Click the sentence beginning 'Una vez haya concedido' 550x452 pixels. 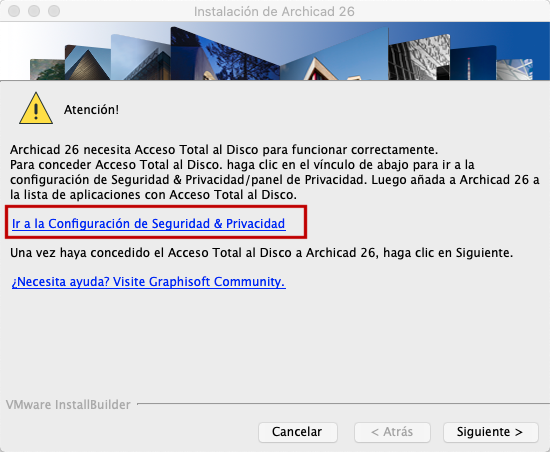tap(261, 253)
